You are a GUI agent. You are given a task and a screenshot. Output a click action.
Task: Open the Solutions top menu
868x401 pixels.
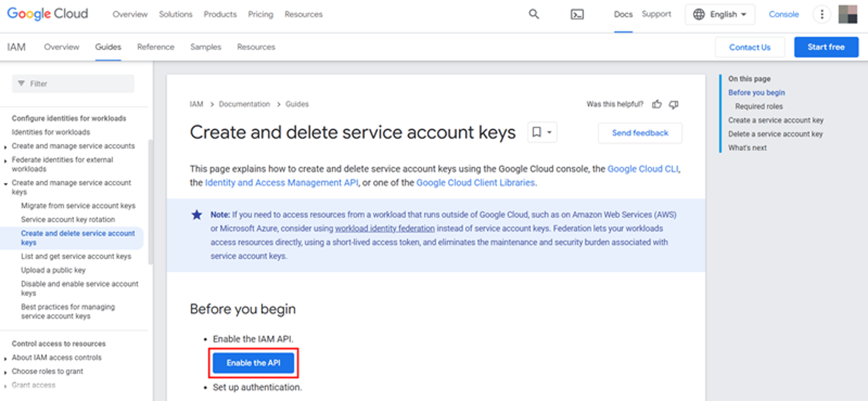[x=176, y=14]
